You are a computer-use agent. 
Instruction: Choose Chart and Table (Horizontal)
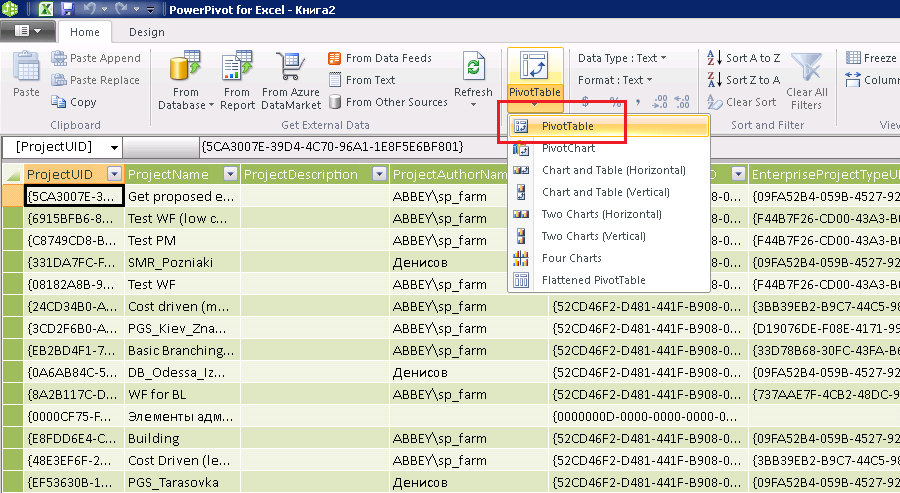point(609,170)
